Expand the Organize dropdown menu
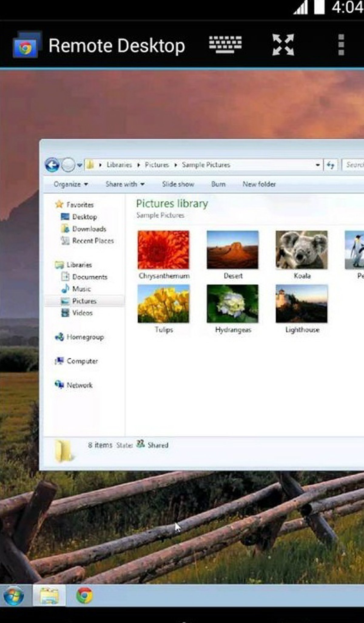The width and height of the screenshot is (364, 623). [70, 184]
